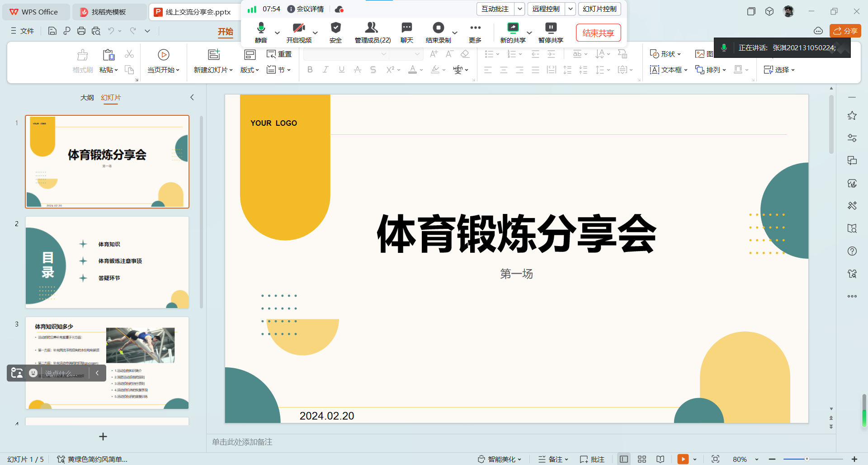Open the layout (版式) dropdown
868x465 pixels.
pyautogui.click(x=250, y=70)
